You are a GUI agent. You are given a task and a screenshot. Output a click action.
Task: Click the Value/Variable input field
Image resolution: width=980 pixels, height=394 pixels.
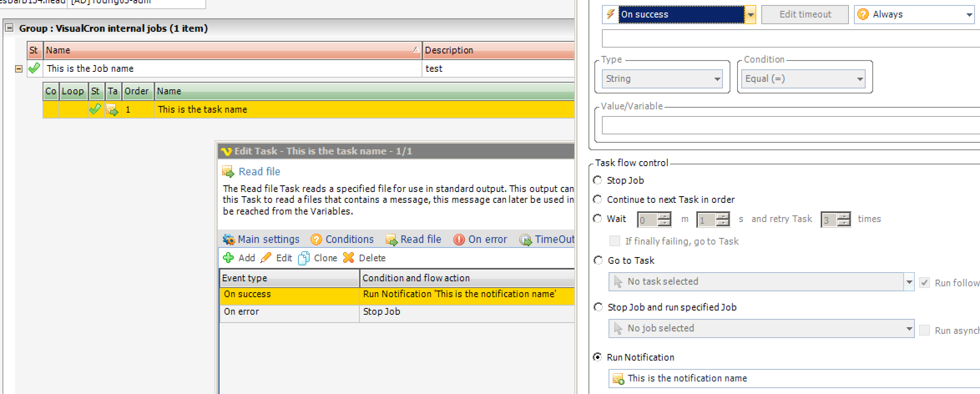789,125
